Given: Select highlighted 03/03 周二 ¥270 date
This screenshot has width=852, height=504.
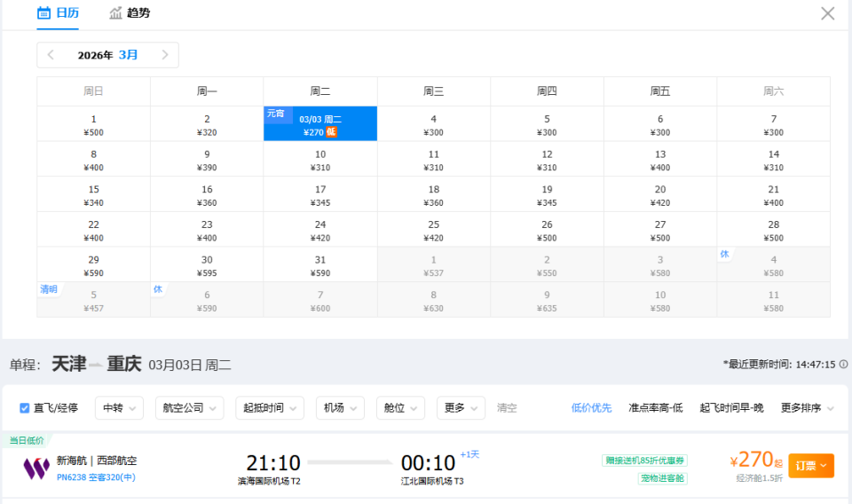Looking at the screenshot, I should point(320,124).
